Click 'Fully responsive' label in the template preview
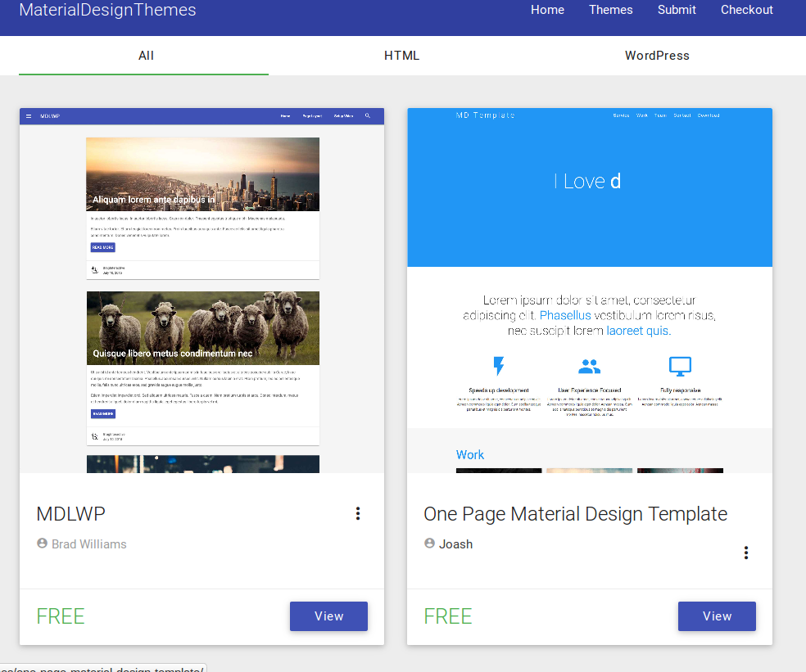Image resolution: width=806 pixels, height=672 pixels. [680, 390]
